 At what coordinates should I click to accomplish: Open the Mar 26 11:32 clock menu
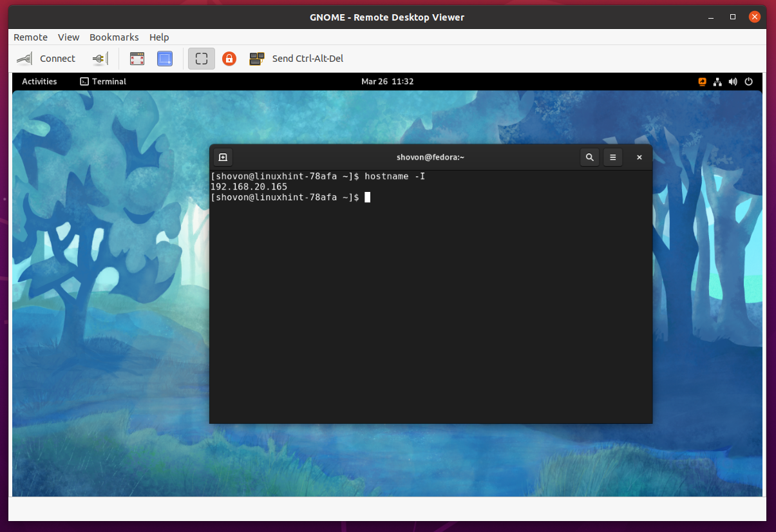[x=387, y=82]
